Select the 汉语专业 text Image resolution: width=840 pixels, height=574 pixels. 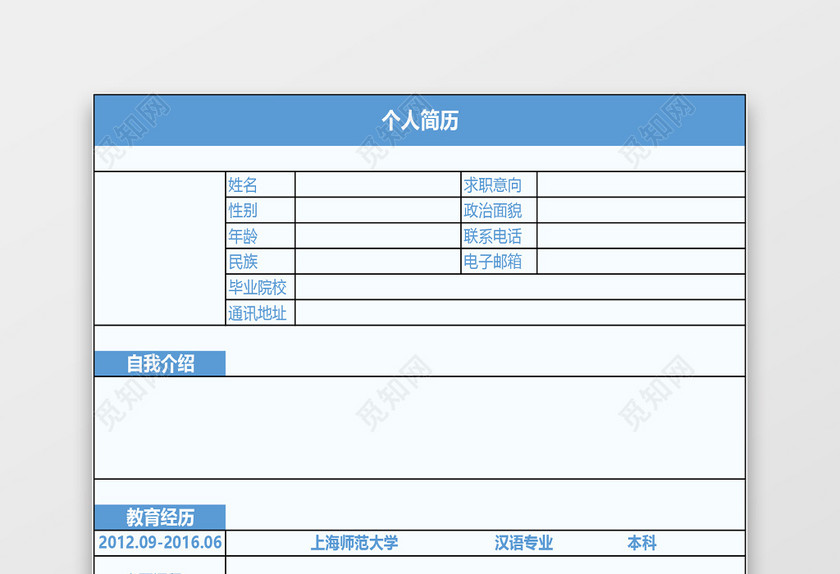click(523, 543)
